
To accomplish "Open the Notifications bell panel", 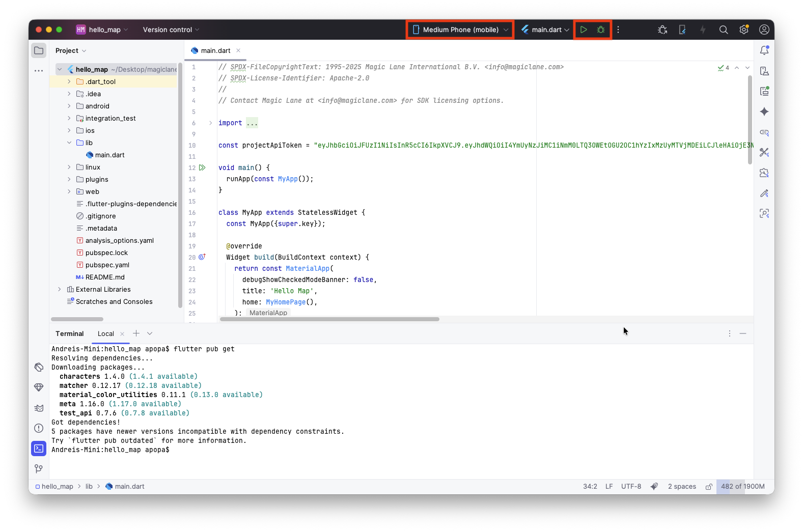I will coord(764,50).
